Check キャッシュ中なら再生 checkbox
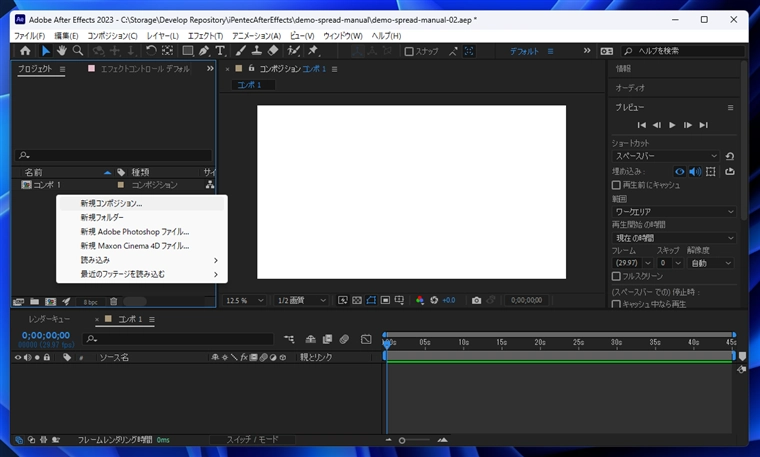This screenshot has width=760, height=457. [x=616, y=304]
